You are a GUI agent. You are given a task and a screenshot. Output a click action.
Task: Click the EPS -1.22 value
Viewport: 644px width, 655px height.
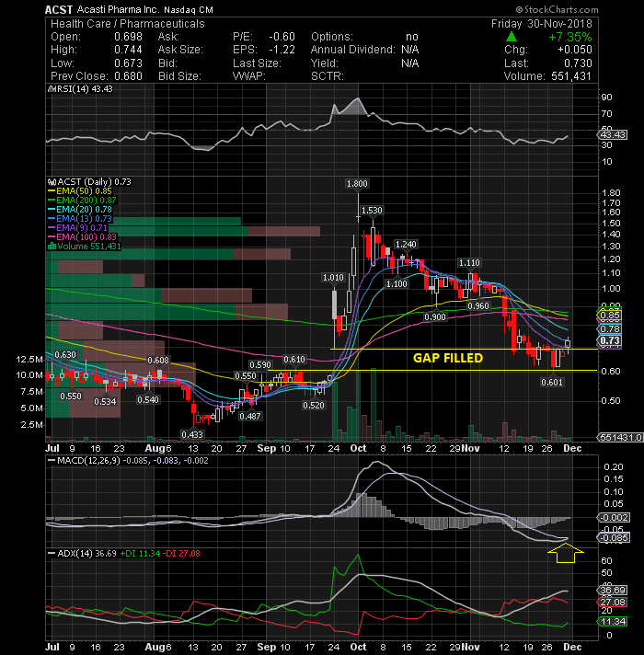[282, 50]
